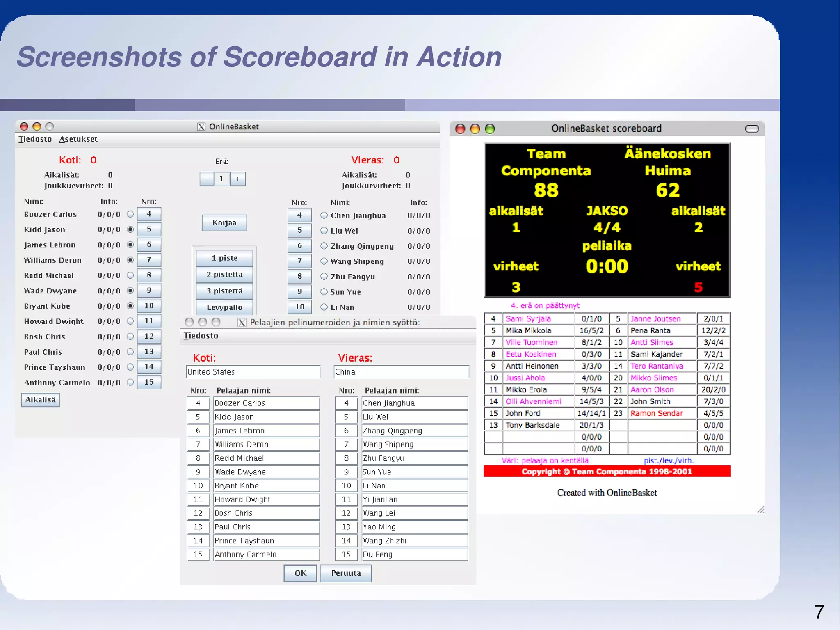Click the Levypallo rebound button
This screenshot has height=630, width=840.
tap(224, 307)
